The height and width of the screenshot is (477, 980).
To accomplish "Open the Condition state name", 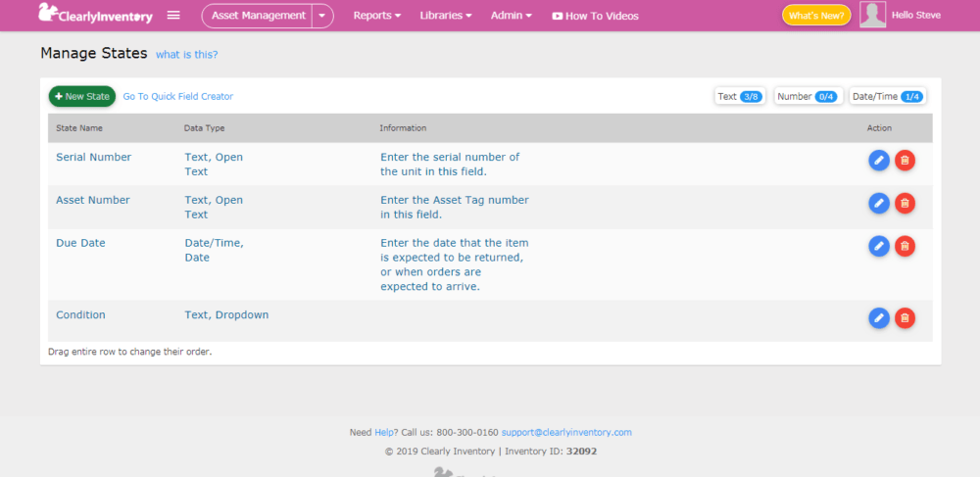I will 80,315.
